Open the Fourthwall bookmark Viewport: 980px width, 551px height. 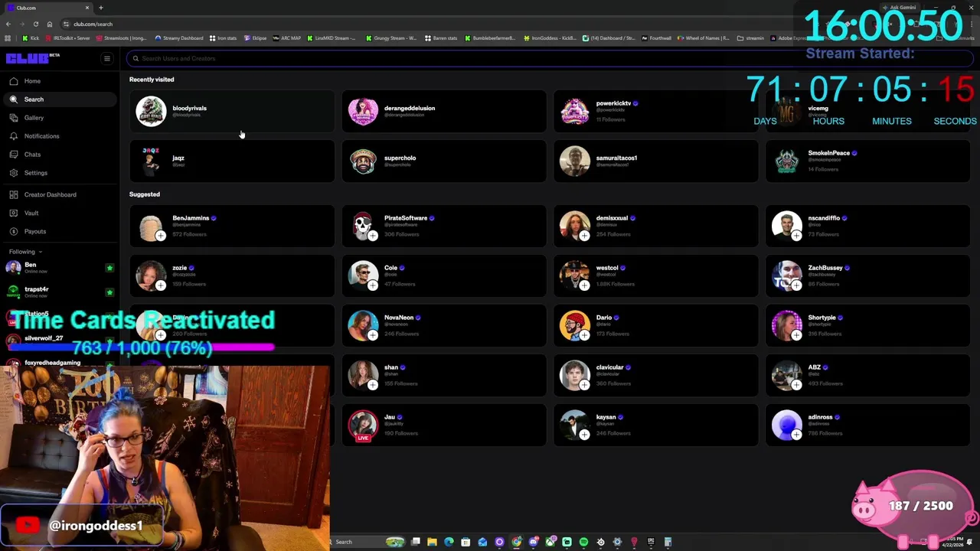657,38
